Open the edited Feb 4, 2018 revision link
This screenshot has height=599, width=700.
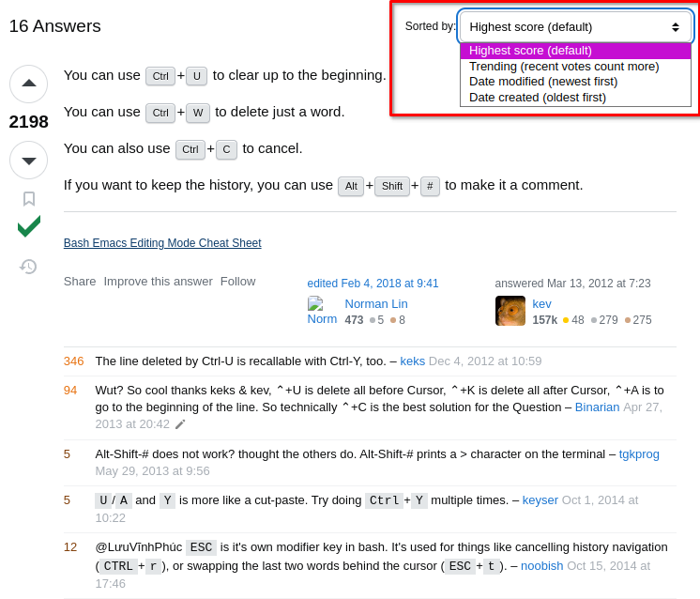point(373,284)
